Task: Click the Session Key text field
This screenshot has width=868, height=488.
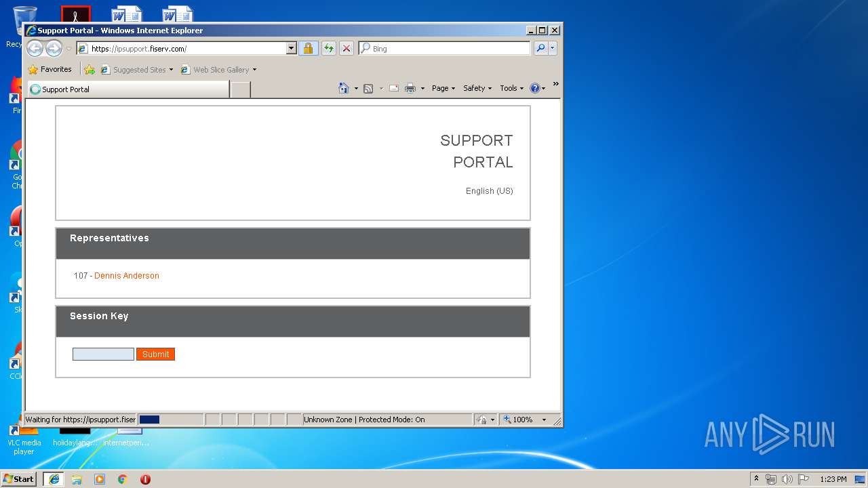Action: coord(103,354)
